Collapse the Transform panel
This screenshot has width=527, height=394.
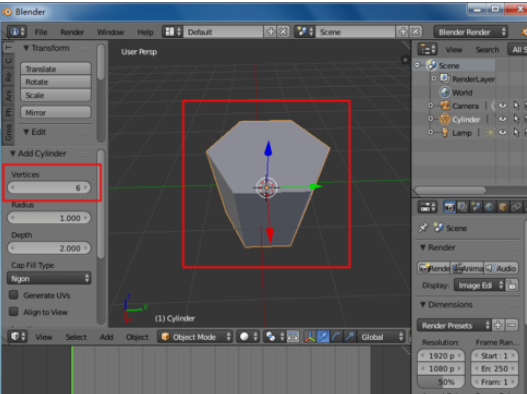tap(26, 48)
